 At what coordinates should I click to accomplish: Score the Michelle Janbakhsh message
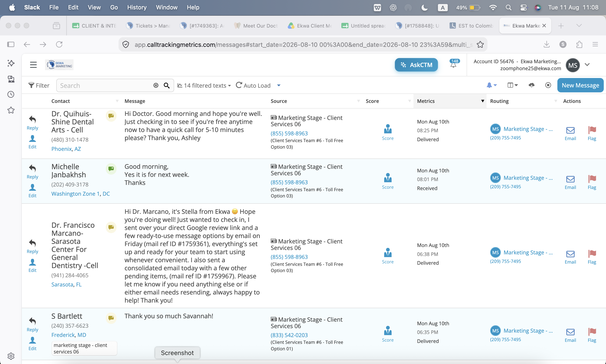click(x=388, y=181)
